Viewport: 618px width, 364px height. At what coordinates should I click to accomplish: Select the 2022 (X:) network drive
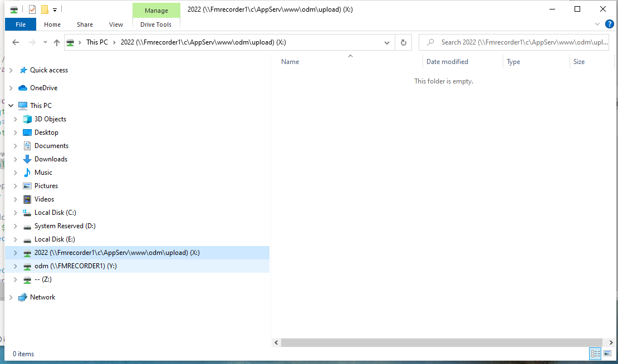tap(117, 253)
